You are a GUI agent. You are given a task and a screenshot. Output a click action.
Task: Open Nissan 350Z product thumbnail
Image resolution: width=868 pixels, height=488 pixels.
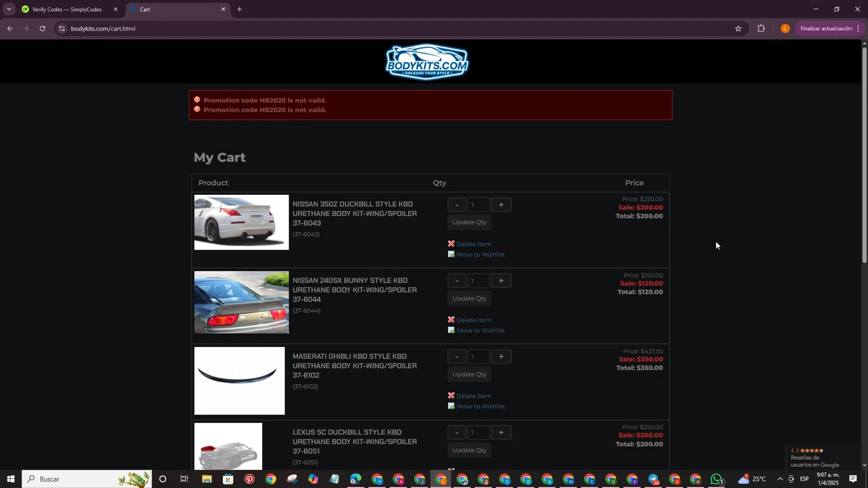(241, 222)
